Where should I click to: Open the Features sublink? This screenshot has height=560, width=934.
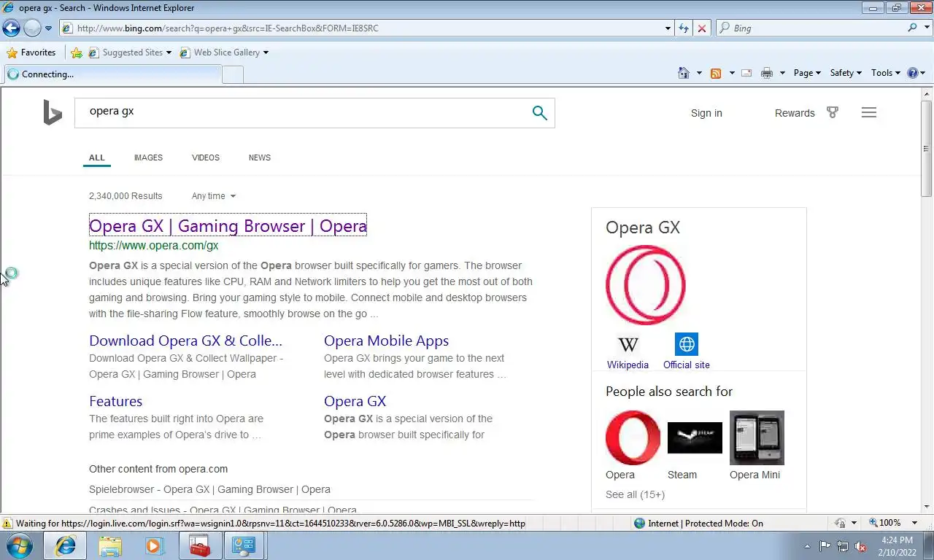115,401
